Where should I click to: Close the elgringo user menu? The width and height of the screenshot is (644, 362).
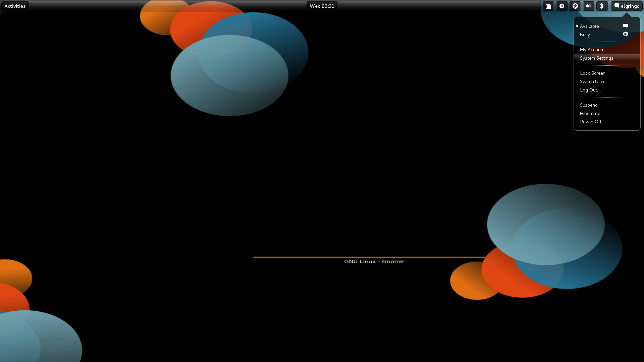[x=627, y=6]
